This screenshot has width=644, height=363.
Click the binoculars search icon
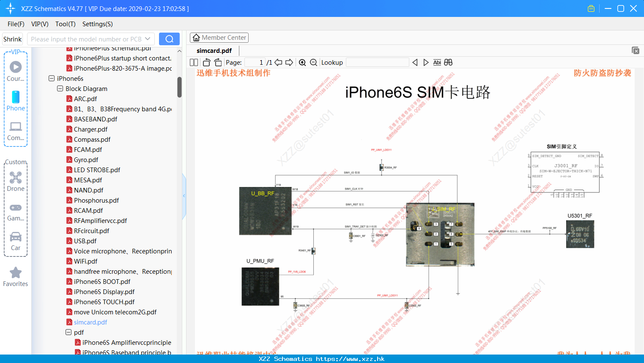pyautogui.click(x=448, y=62)
